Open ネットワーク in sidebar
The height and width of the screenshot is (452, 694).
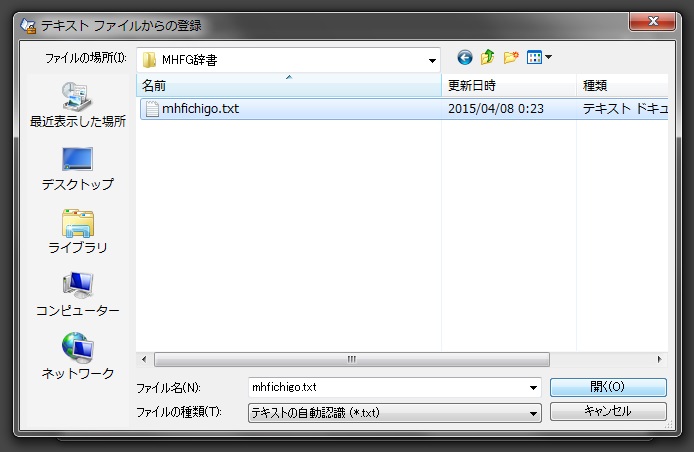click(77, 356)
